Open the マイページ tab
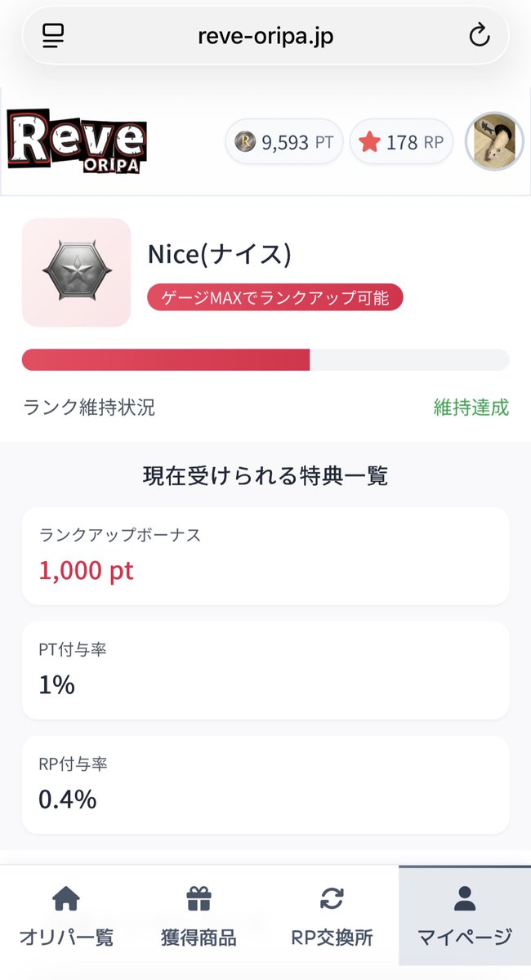 (x=465, y=916)
